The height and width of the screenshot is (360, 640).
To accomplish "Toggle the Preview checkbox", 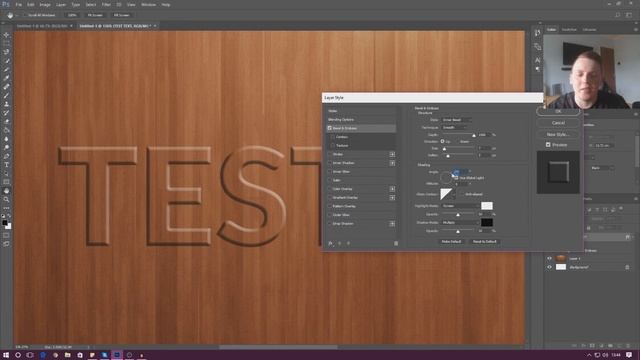I will [548, 144].
